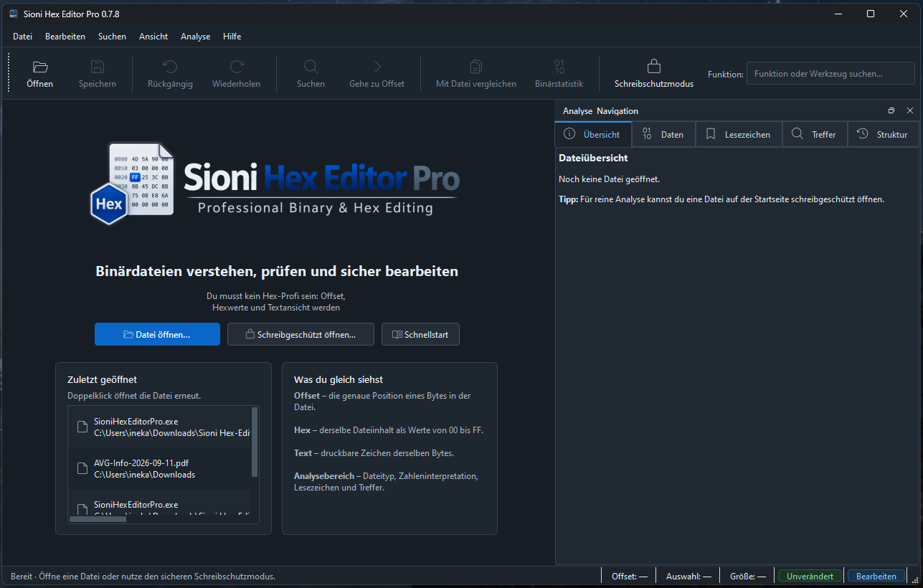Click the Speichern disk icon
Viewport: 923px width, 588px height.
98,67
